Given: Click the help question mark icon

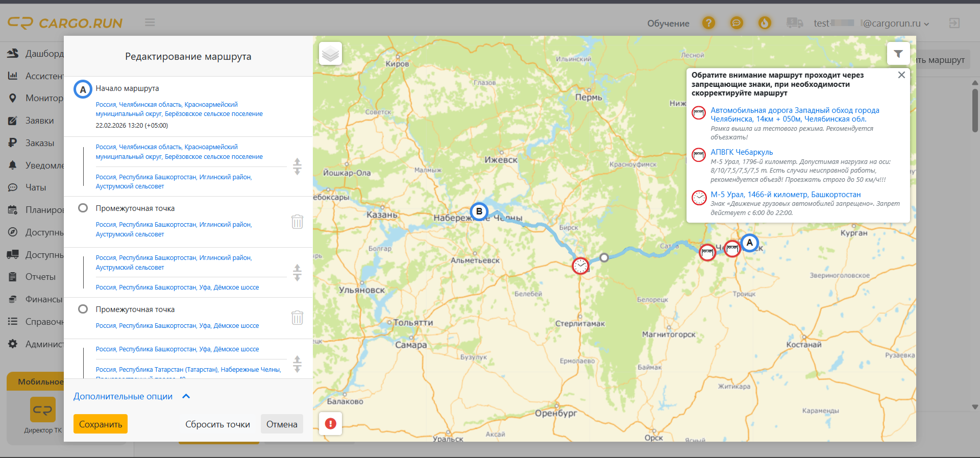Looking at the screenshot, I should point(708,23).
